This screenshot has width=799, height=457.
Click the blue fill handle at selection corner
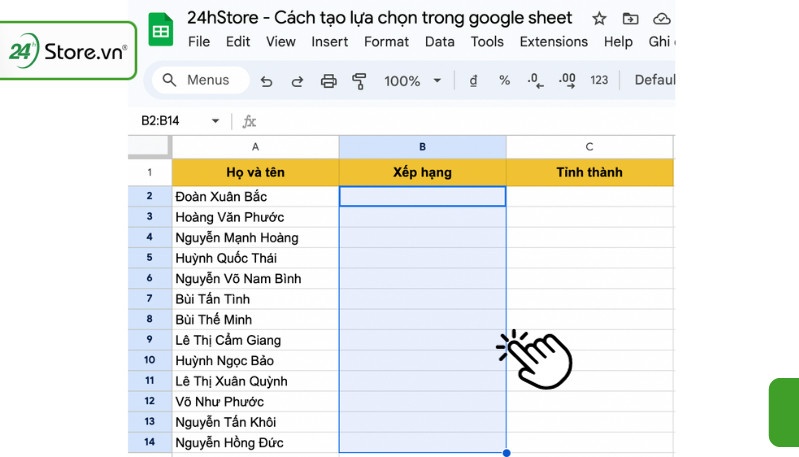506,452
